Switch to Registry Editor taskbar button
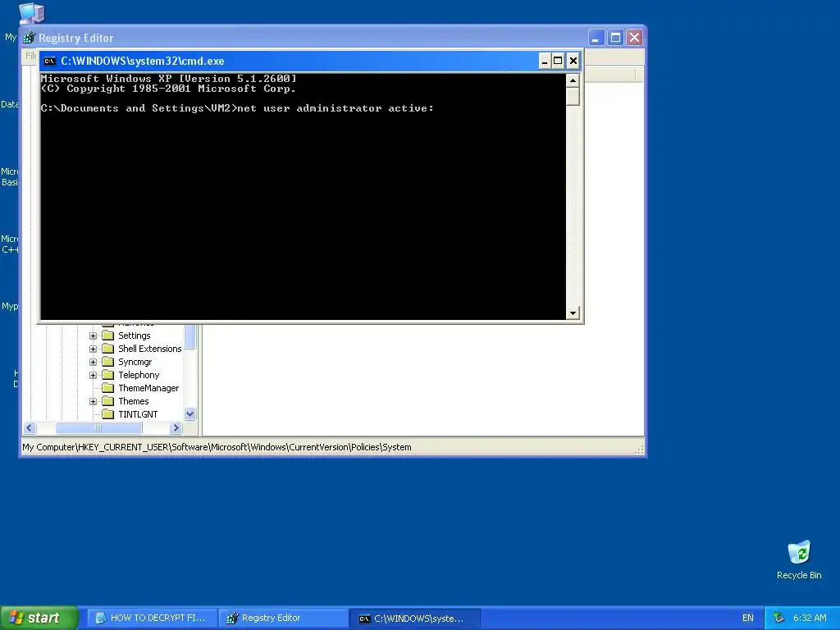Viewport: 840px width, 630px height. click(284, 619)
